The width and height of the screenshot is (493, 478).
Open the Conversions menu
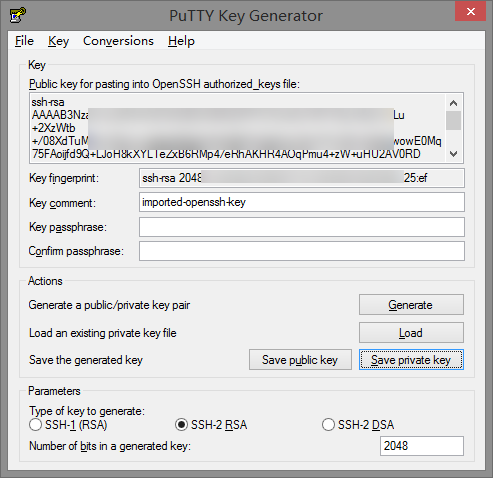click(118, 41)
